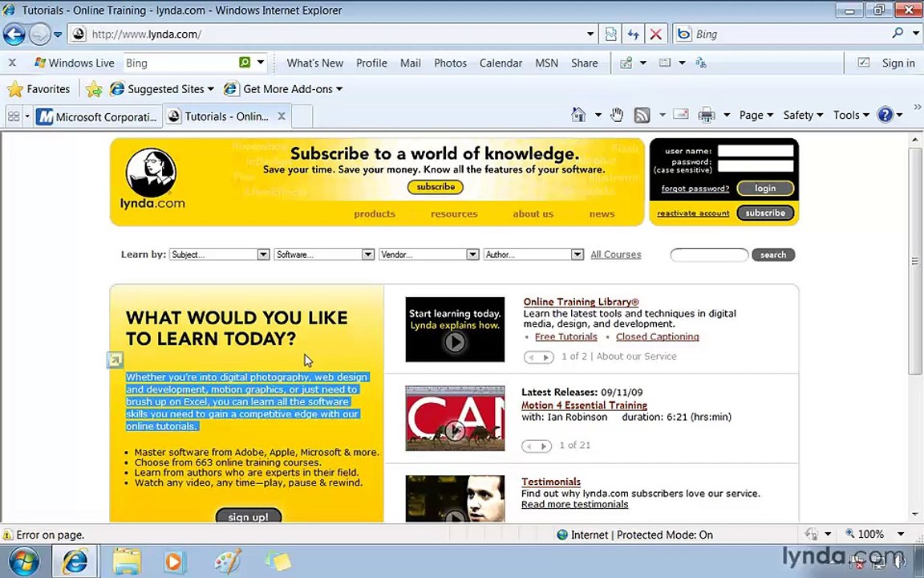
Task: Click the Read Mail icon in command bar
Action: 681,115
